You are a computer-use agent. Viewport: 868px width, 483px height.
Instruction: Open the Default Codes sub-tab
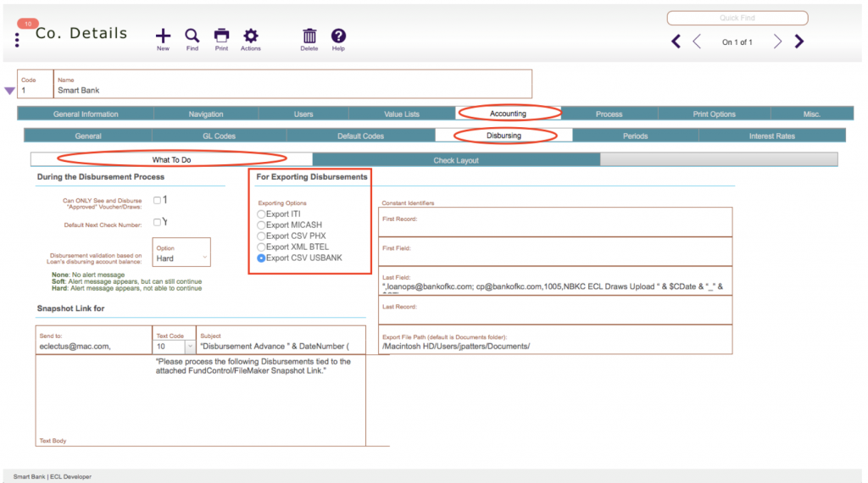tap(361, 136)
